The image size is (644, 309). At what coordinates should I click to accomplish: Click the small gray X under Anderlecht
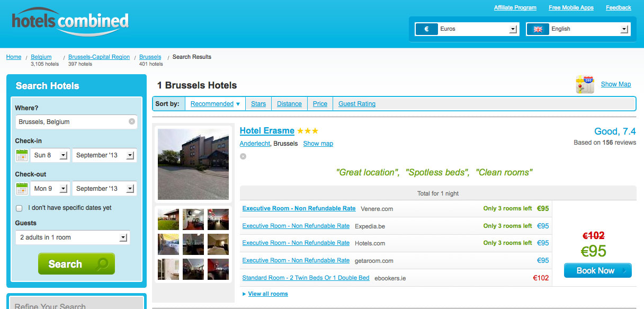(243, 156)
